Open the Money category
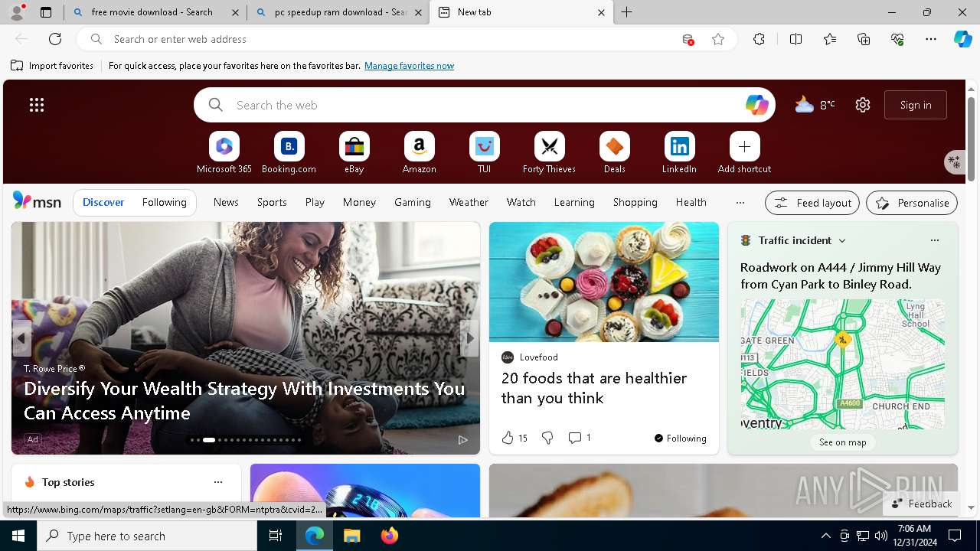Image resolution: width=980 pixels, height=551 pixels. [359, 202]
